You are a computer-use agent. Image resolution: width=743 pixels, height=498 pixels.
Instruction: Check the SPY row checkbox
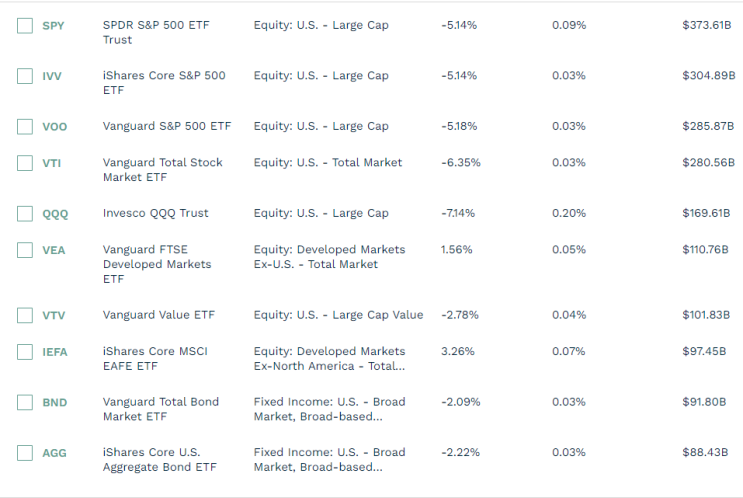point(25,26)
